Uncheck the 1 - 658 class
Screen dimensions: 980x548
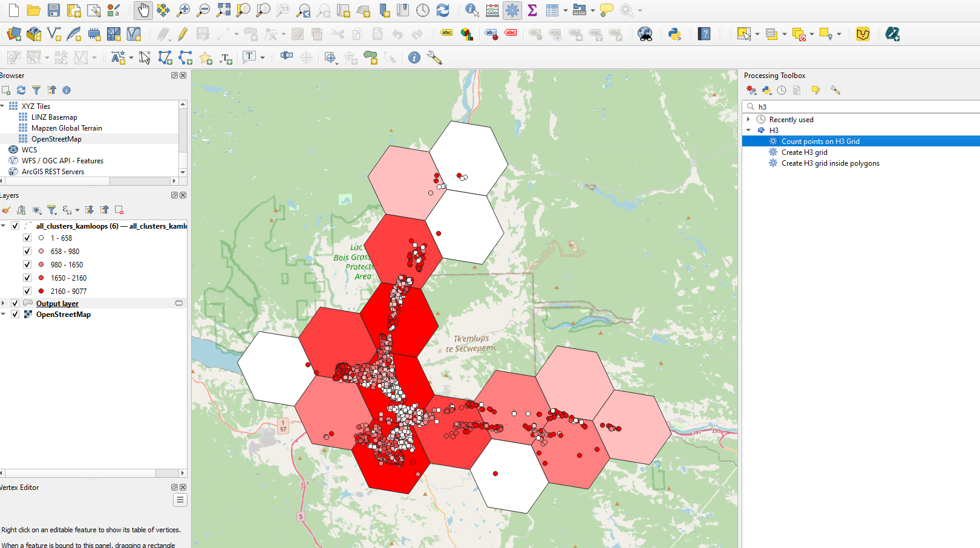tap(27, 238)
